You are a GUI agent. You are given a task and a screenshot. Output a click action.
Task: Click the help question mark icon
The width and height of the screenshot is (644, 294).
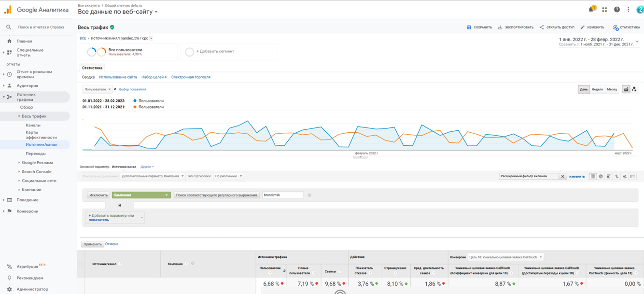[x=617, y=10]
